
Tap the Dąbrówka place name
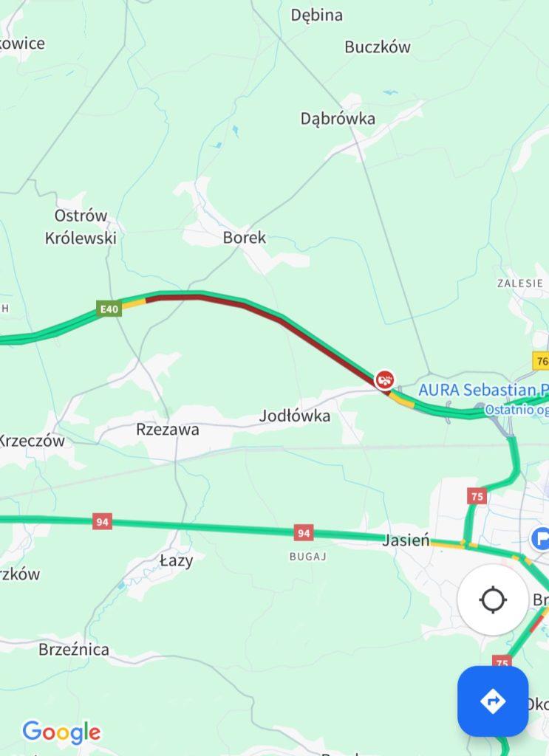click(x=338, y=119)
